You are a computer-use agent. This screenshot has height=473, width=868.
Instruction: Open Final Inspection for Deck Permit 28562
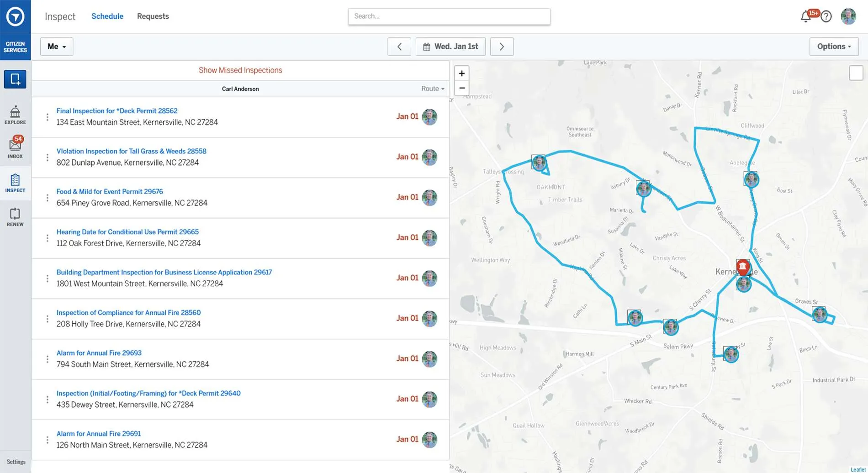pos(117,111)
